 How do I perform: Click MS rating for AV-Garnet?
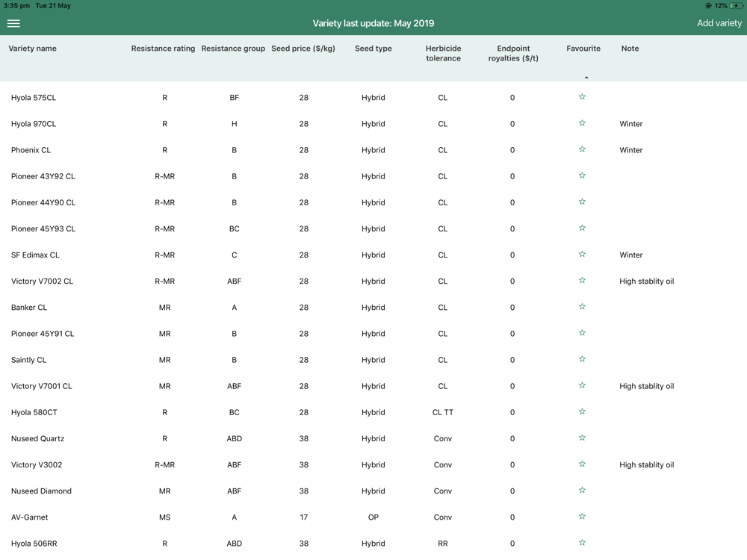(x=165, y=517)
